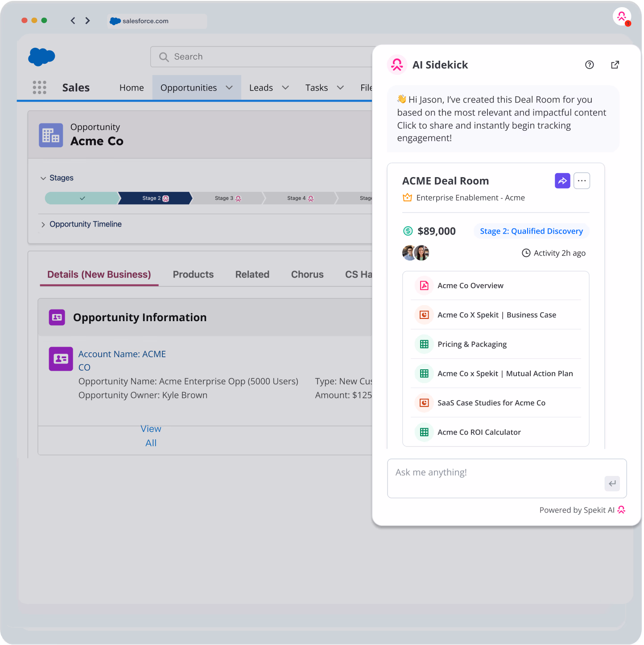Viewport: 644px width, 645px height.
Task: Click the salesforce.com address bar
Action: (157, 21)
